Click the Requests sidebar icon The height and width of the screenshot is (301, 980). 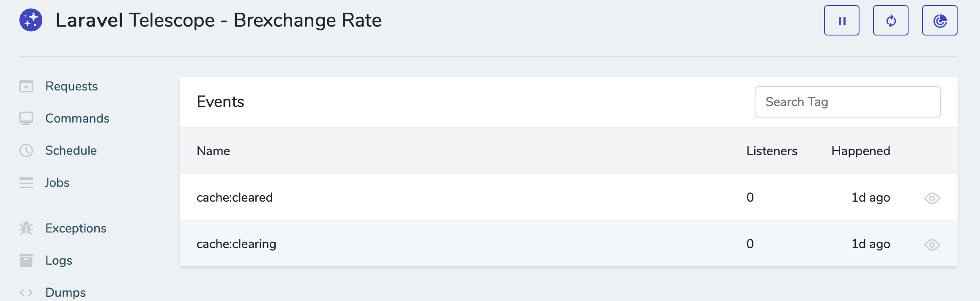tap(26, 86)
